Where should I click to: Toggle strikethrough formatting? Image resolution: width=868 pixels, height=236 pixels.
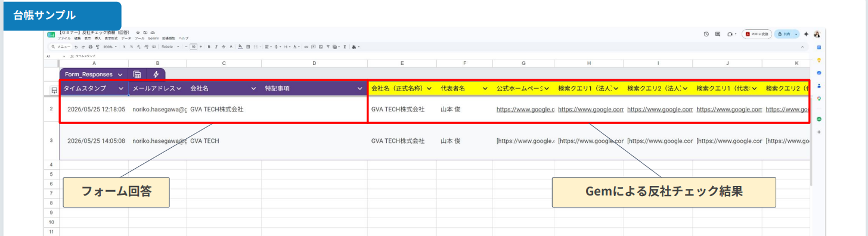coord(223,46)
